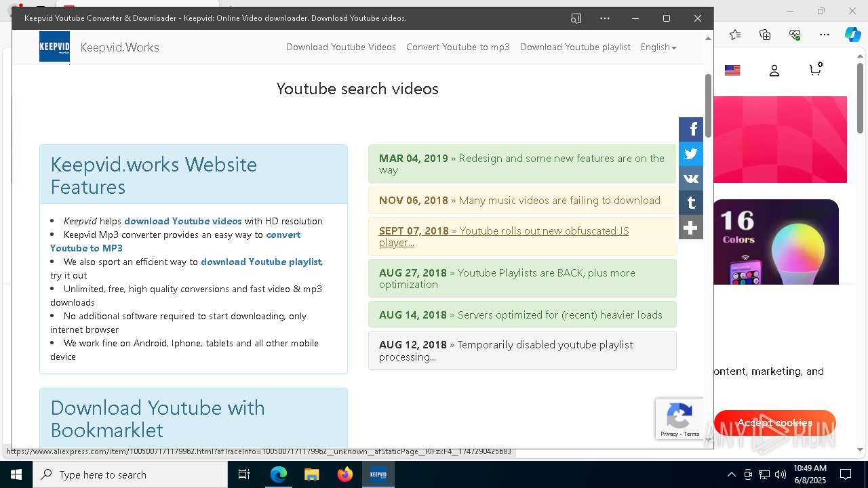Open the popup window's three-dots menu

click(x=605, y=18)
